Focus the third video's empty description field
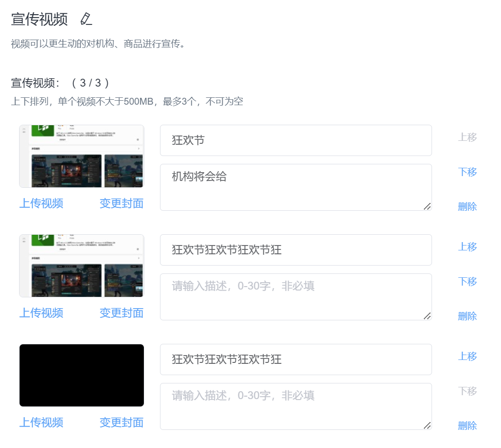This screenshot has width=501, height=448. coord(296,406)
